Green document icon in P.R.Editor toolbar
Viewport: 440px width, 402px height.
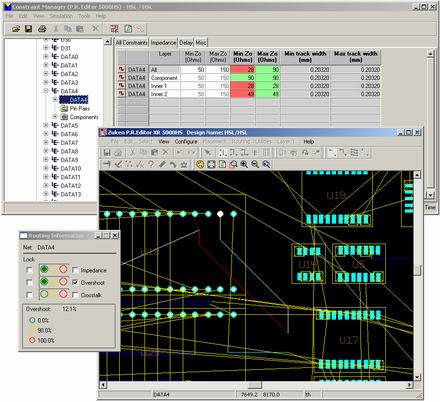click(x=222, y=164)
